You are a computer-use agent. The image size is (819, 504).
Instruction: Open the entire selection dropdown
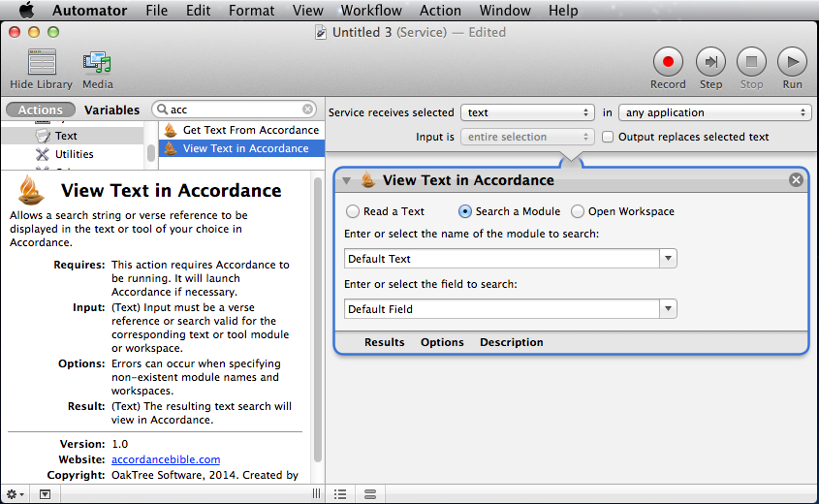tap(527, 137)
